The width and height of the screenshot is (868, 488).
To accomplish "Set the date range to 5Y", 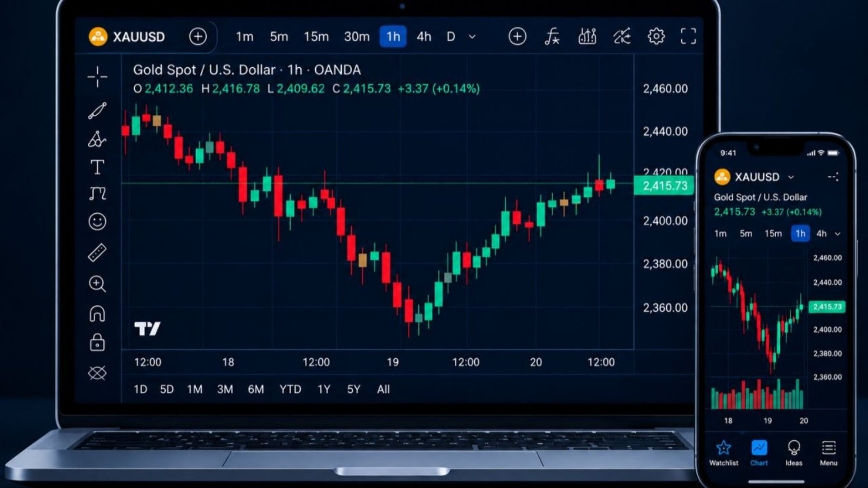I will (354, 389).
